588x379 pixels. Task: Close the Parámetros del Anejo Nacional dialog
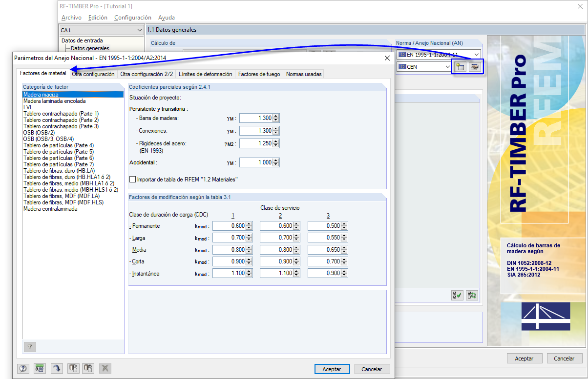pos(387,58)
